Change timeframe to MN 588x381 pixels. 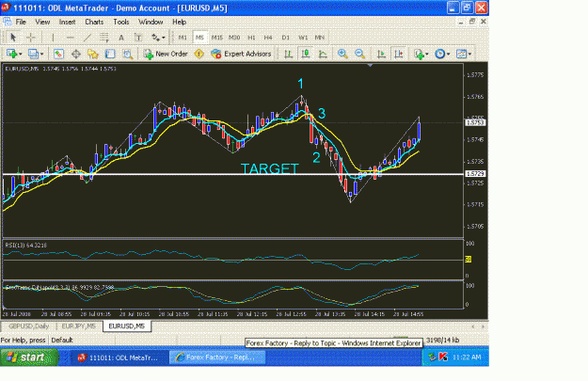320,37
